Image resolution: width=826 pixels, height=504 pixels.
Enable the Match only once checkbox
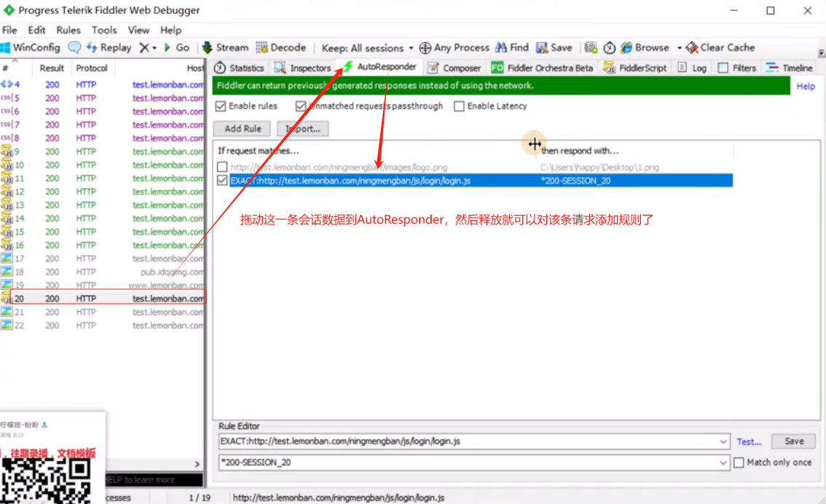739,462
